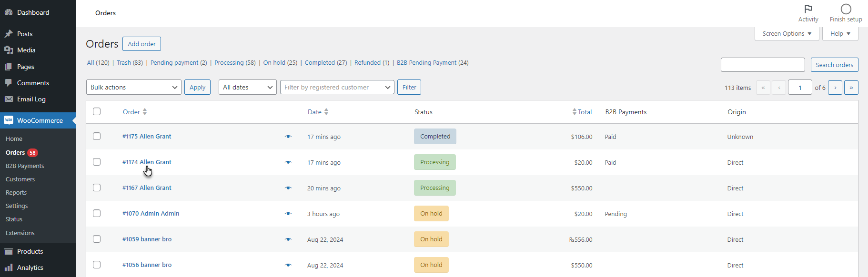Filter by Processing (58) link
Viewport: 868px width, 277px height.
(235, 63)
